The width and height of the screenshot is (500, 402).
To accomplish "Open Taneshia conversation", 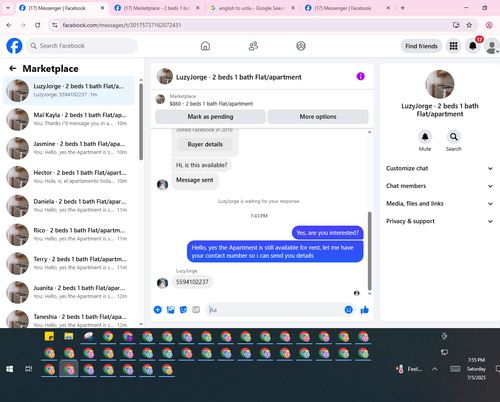I will point(69,319).
